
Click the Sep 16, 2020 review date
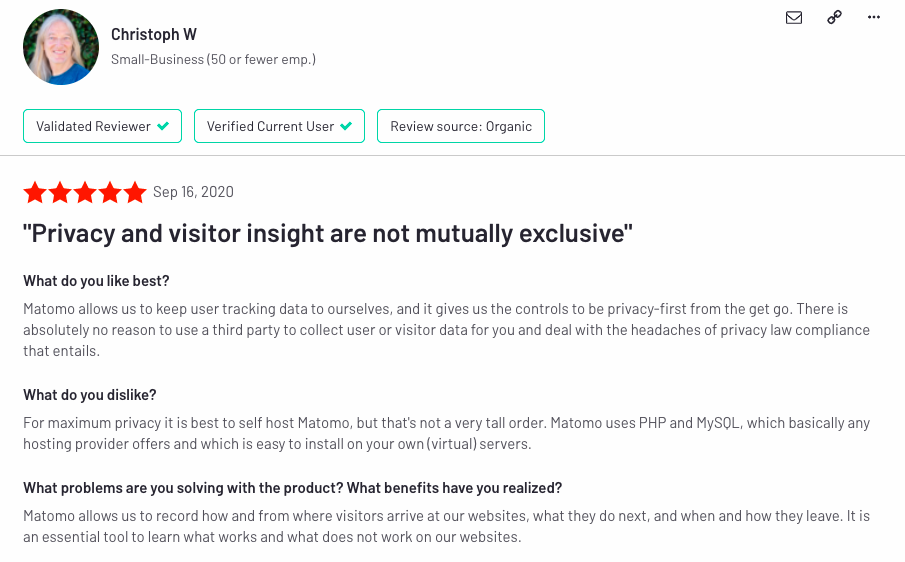193,192
